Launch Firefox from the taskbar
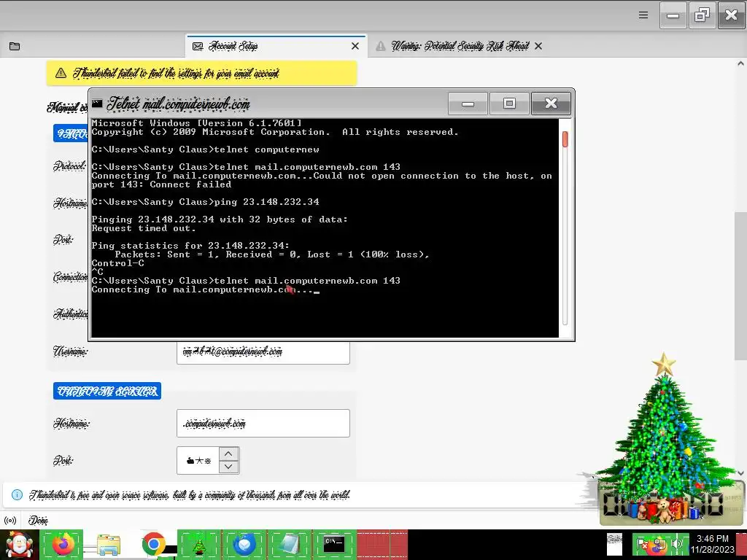 (x=63, y=545)
